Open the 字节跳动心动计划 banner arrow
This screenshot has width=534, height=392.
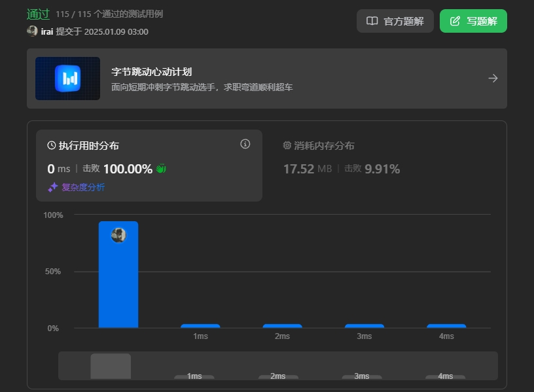(x=493, y=77)
